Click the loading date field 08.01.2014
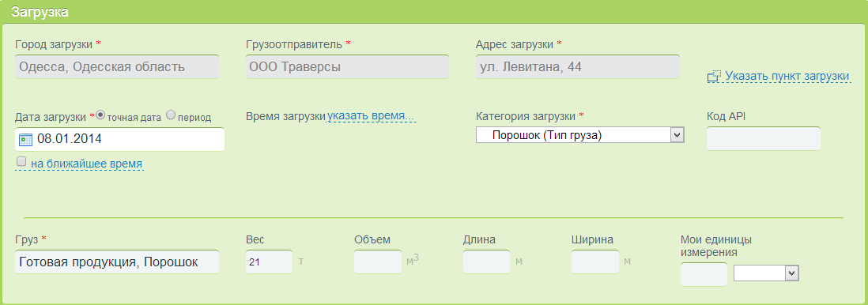 (x=120, y=139)
